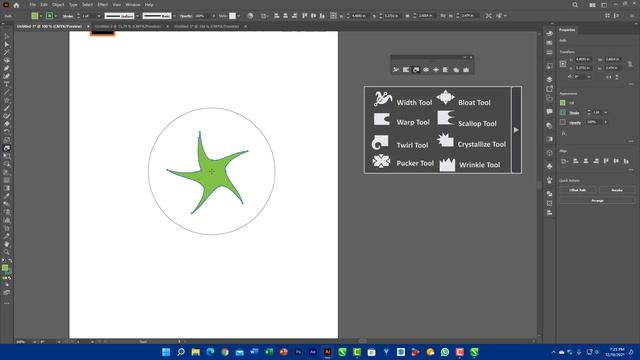Click the Offset Path quick action button
The width and height of the screenshot is (640, 360).
pyautogui.click(x=578, y=190)
